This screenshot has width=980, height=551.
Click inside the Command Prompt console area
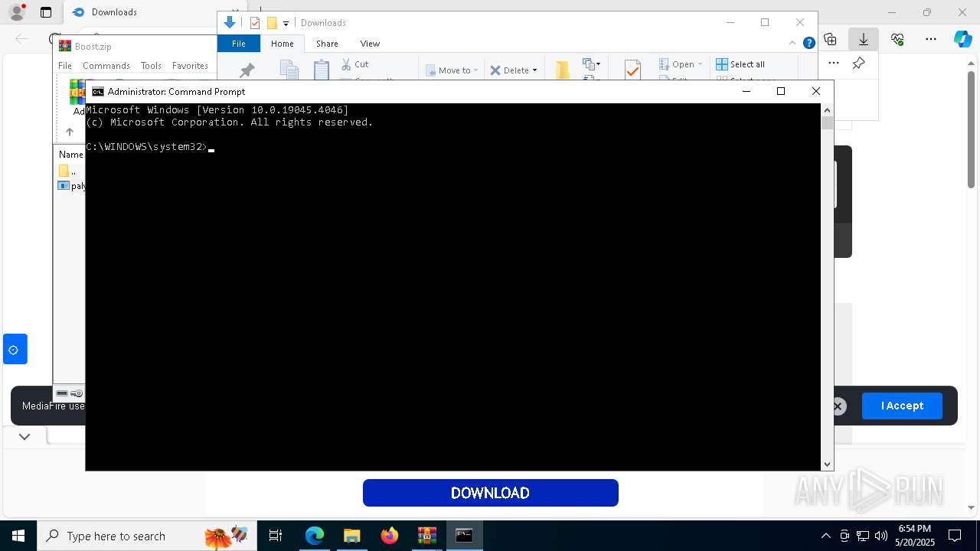[452, 287]
